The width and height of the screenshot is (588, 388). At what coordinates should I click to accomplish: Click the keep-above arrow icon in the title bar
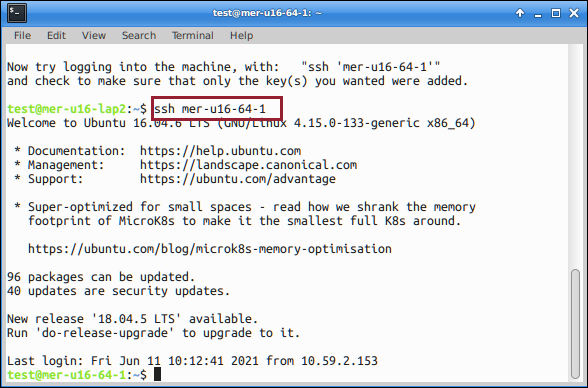pos(520,13)
